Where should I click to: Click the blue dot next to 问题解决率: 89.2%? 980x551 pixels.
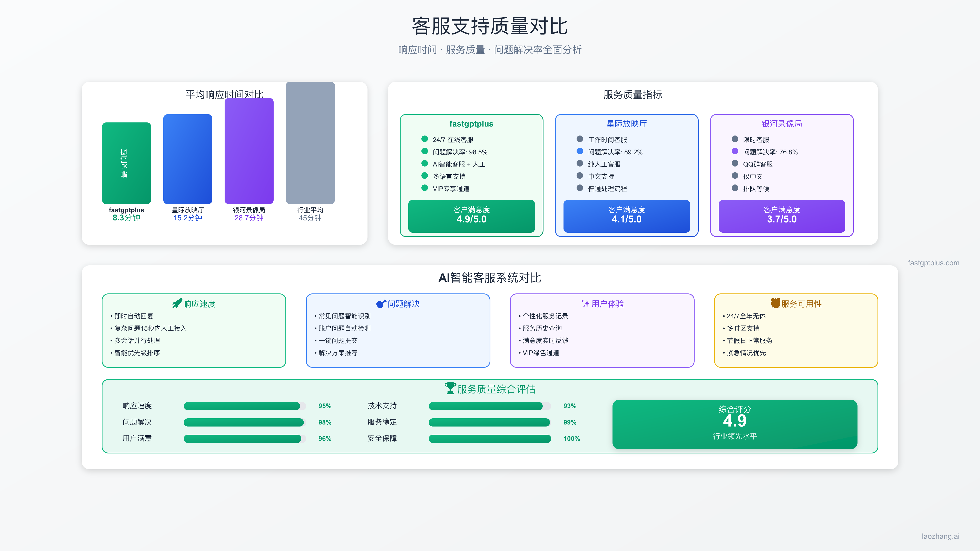580,151
